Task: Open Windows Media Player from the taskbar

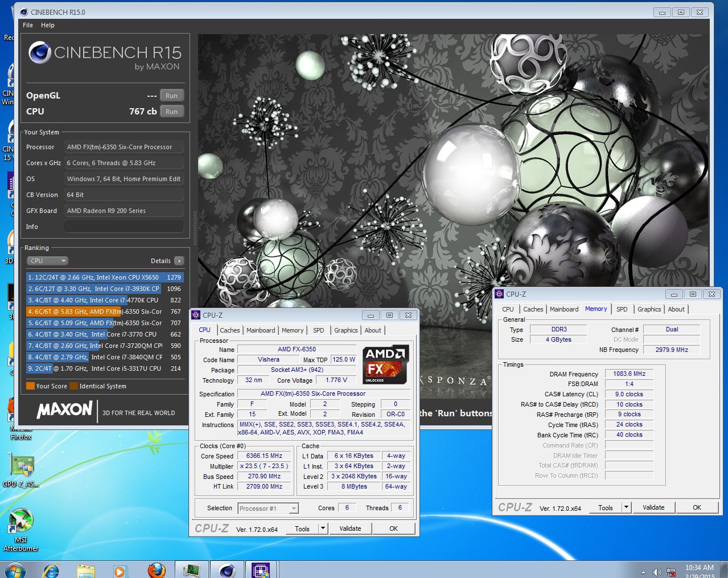Action: point(119,571)
